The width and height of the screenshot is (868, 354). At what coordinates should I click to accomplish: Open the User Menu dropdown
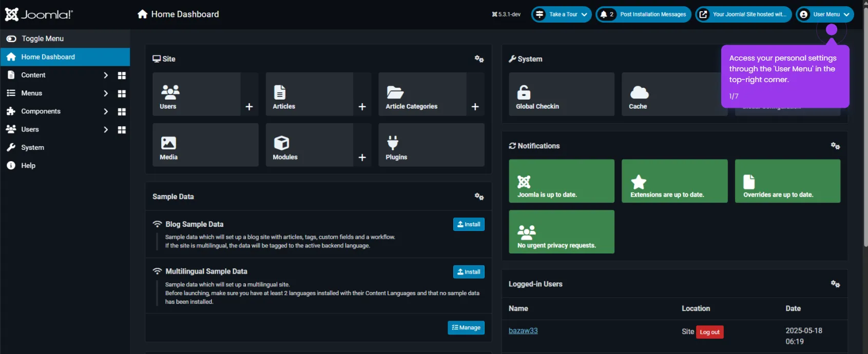click(x=825, y=14)
